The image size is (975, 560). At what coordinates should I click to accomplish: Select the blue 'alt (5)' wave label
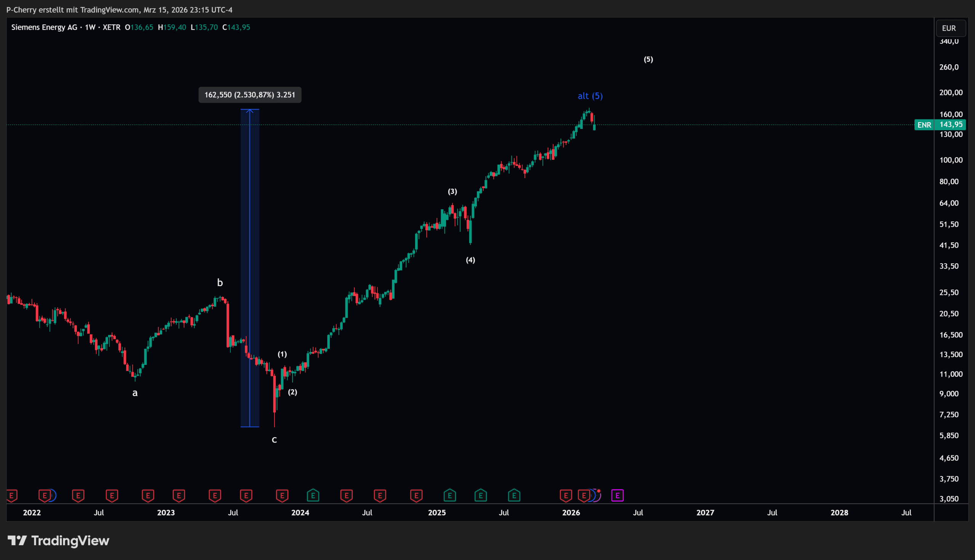[590, 96]
